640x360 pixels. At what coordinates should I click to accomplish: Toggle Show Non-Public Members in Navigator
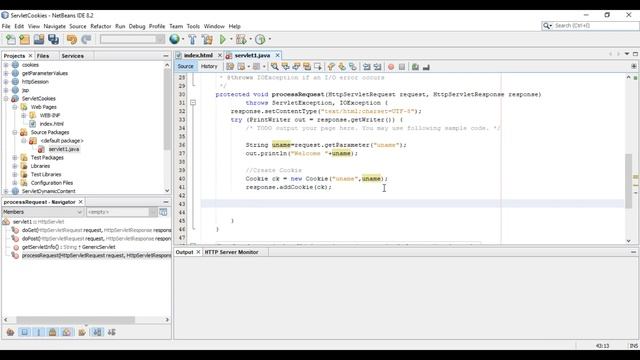tap(53, 332)
